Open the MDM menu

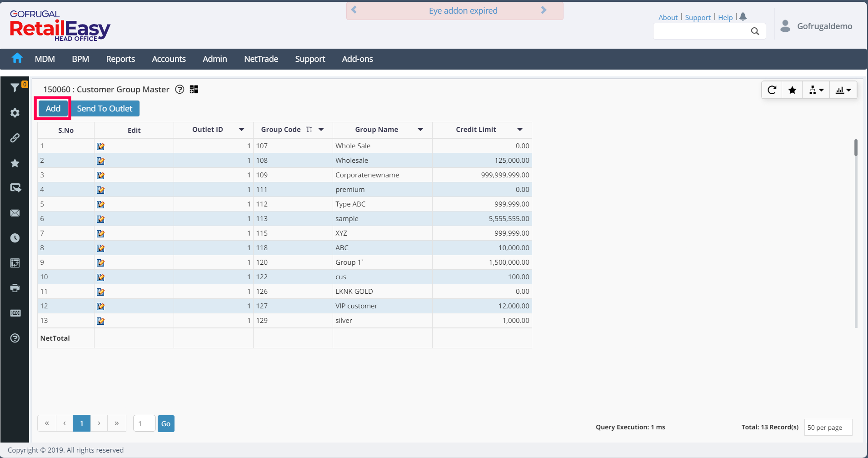[45, 59]
